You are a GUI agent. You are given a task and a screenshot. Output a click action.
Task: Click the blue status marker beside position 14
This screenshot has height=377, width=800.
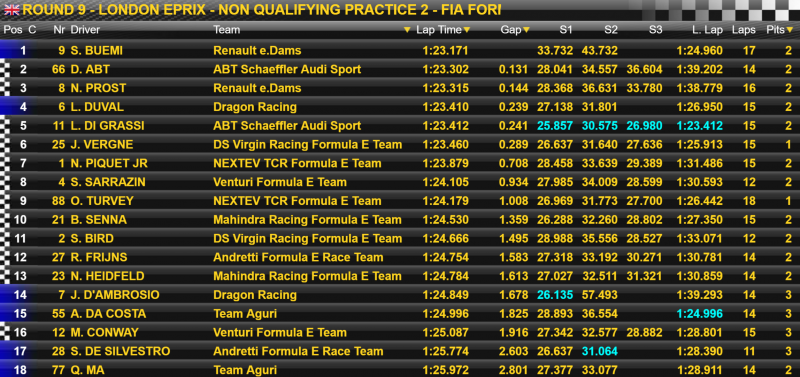pyautogui.click(x=7, y=295)
